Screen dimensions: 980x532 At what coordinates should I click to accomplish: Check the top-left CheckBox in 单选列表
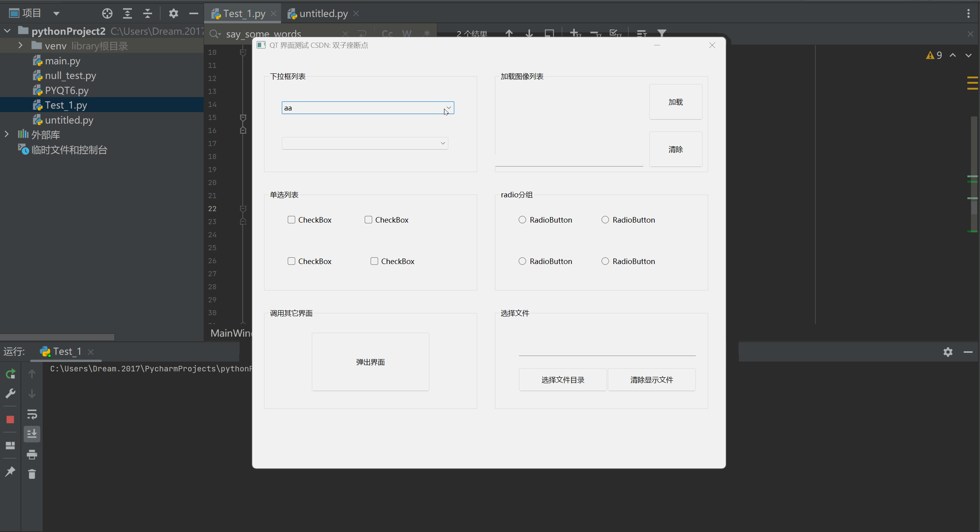(x=291, y=220)
